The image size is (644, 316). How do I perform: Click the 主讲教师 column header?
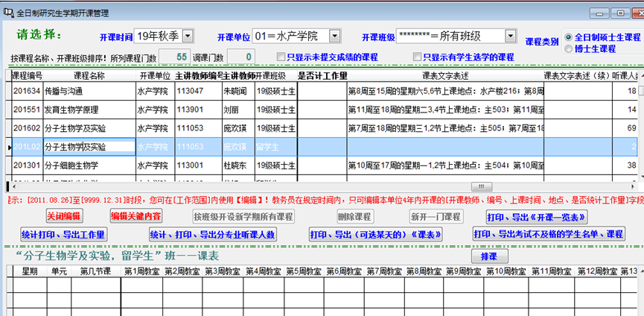point(238,75)
